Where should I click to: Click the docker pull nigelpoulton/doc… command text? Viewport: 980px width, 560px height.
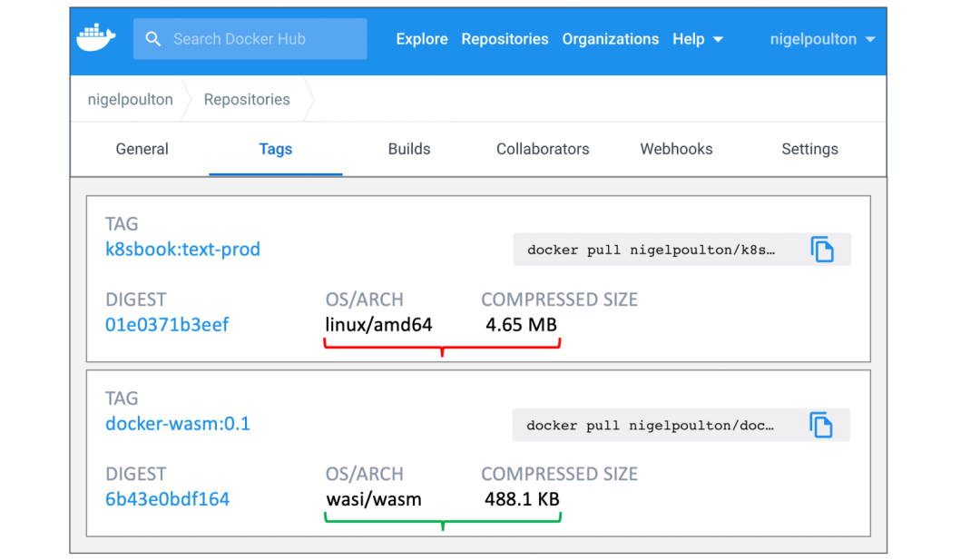point(650,426)
